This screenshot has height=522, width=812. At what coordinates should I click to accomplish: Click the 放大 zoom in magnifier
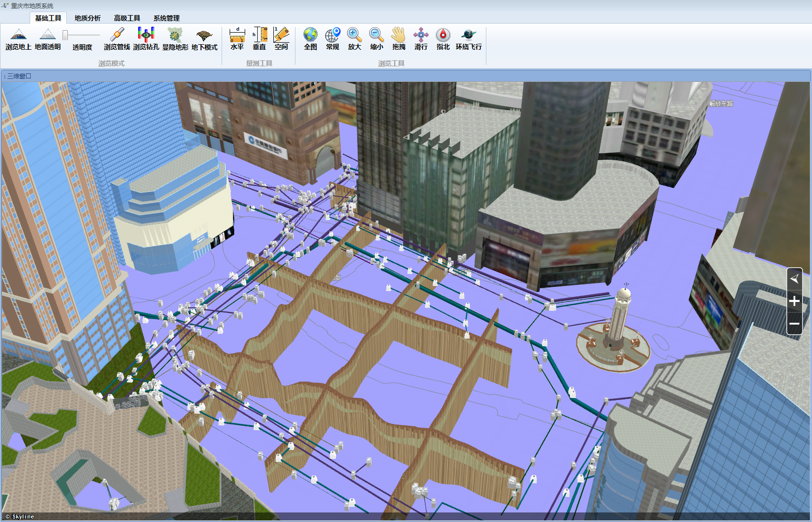355,39
